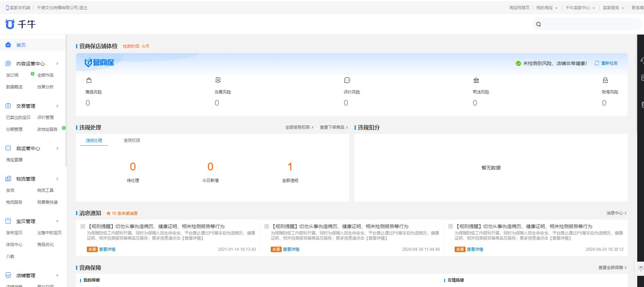Click 淘宝网首页 link

coord(519,8)
